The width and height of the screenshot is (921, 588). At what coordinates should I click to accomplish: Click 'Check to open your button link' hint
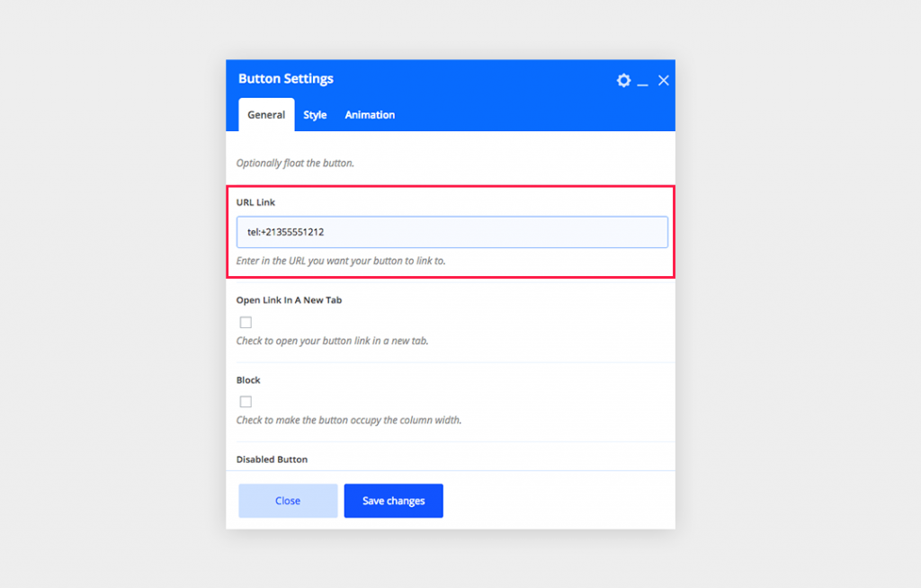(x=333, y=341)
